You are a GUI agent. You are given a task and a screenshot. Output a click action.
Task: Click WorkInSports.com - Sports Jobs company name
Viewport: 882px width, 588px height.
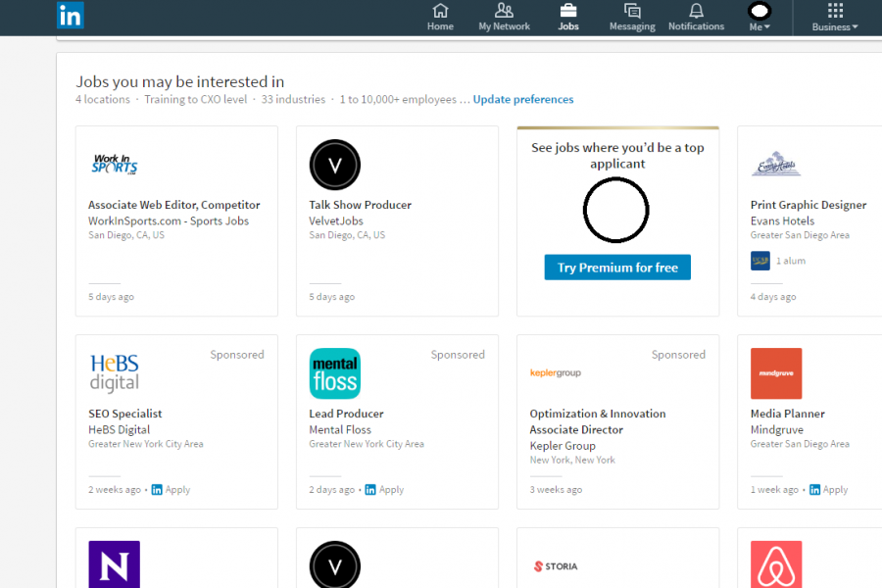169,221
